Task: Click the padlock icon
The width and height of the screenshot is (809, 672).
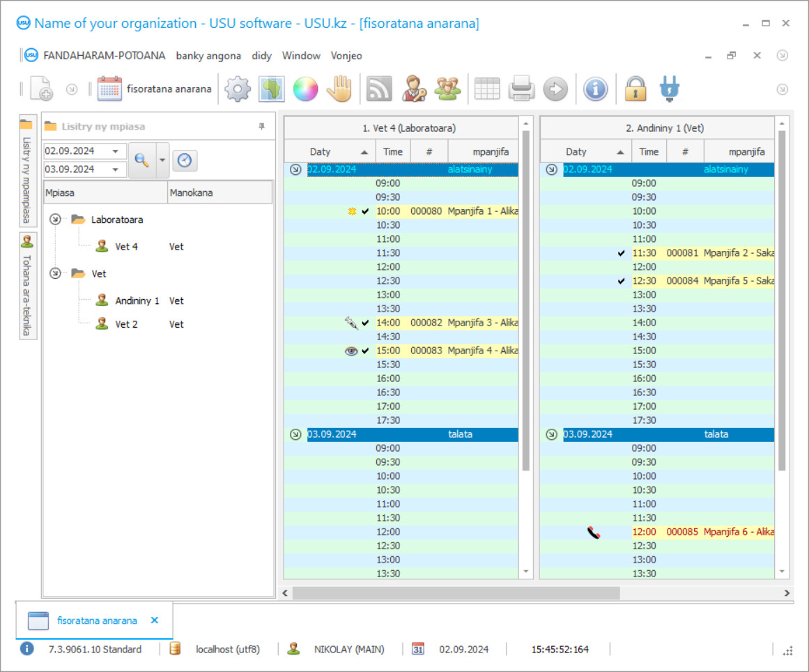Action: 635,89
